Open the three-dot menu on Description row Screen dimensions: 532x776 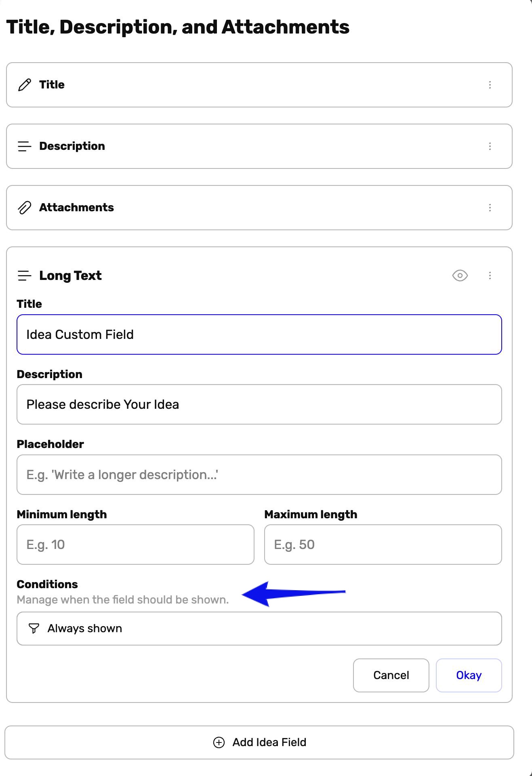490,146
